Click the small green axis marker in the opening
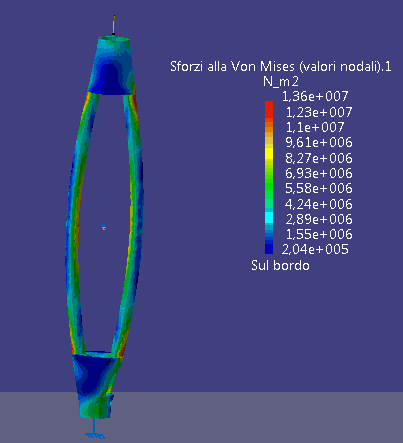Viewport: 403px width, 443px height. click(x=104, y=227)
